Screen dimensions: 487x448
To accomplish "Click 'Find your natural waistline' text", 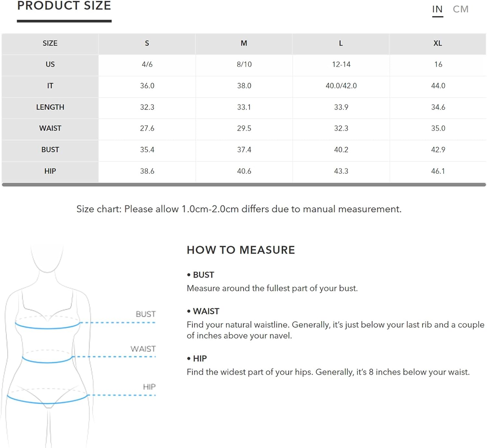I will [335, 330].
